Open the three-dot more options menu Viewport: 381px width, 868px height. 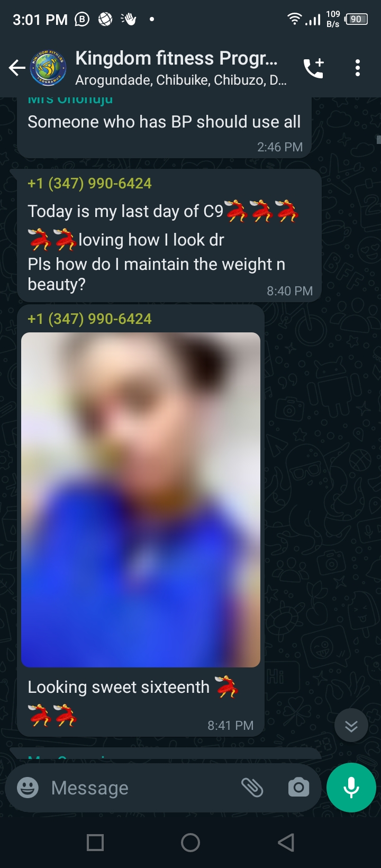[358, 68]
